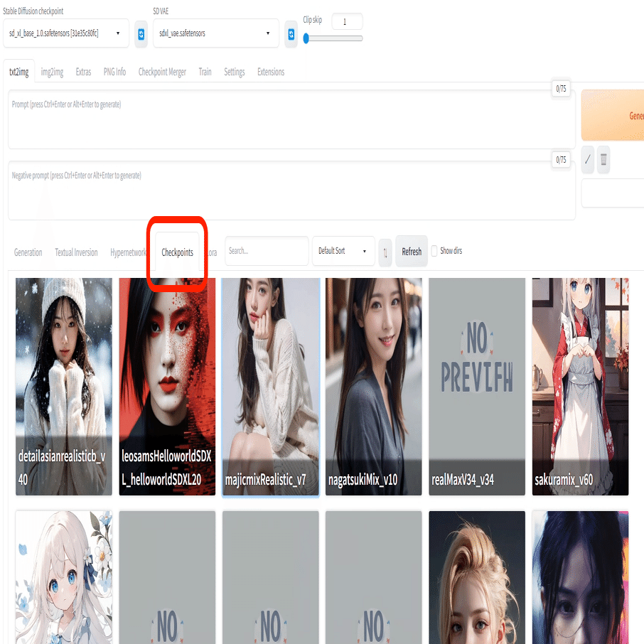Open the Checkpoint Merger tab
The image size is (644, 644).
[162, 72]
